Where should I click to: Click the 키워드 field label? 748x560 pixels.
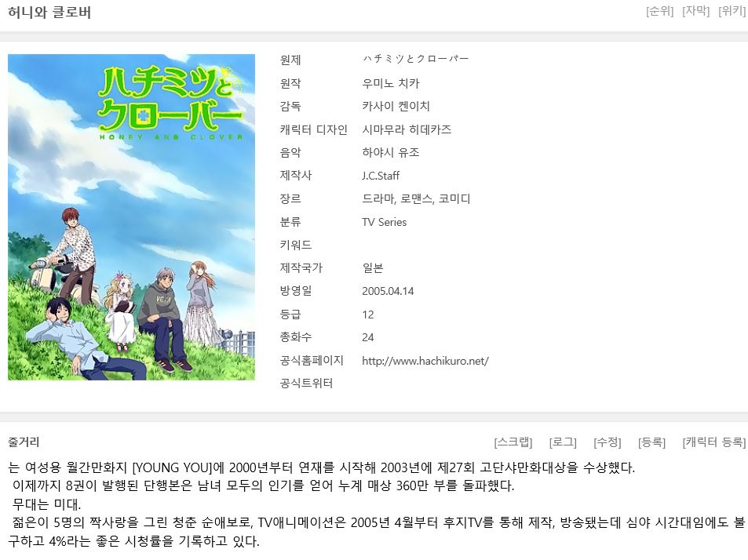point(296,245)
